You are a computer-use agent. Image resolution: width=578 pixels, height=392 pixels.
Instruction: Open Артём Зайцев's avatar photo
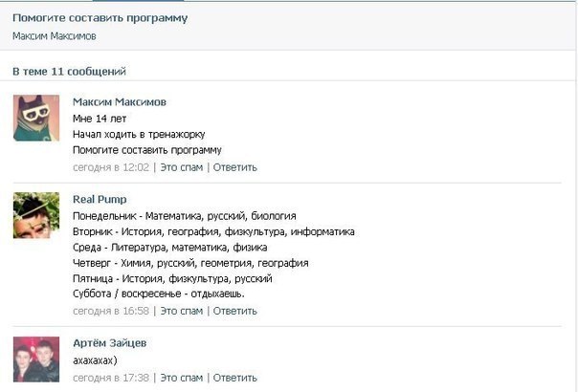[36, 359]
